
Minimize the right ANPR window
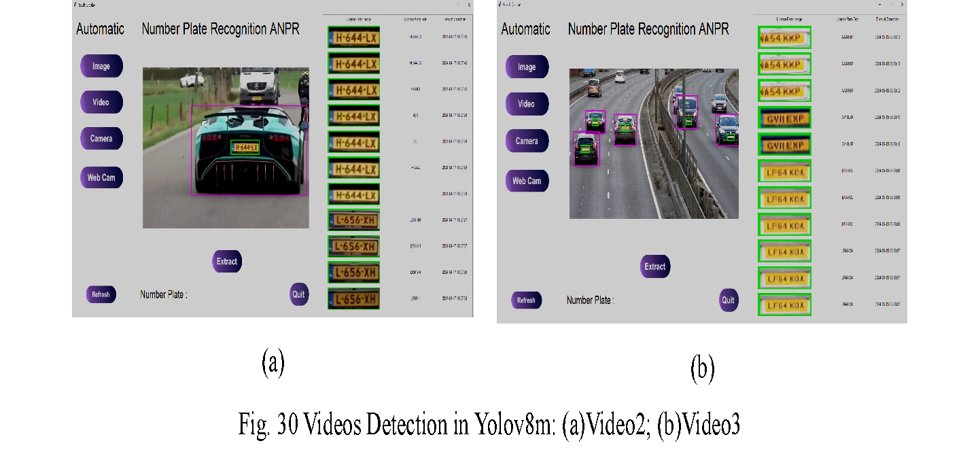[x=879, y=4]
